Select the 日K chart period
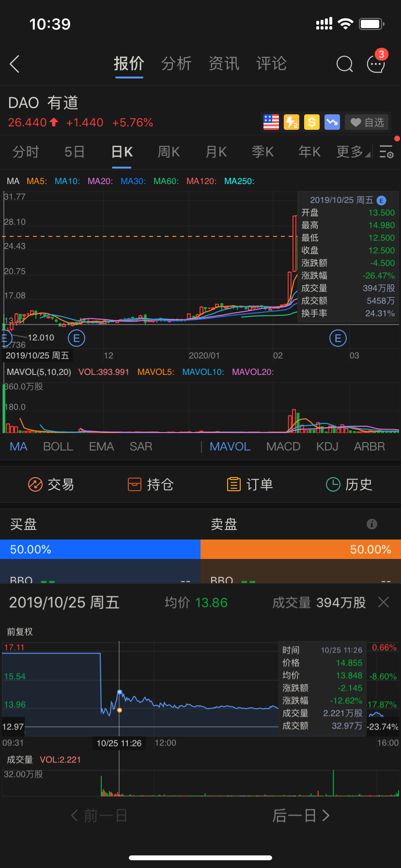Screen dimensions: 401x868 122,152
